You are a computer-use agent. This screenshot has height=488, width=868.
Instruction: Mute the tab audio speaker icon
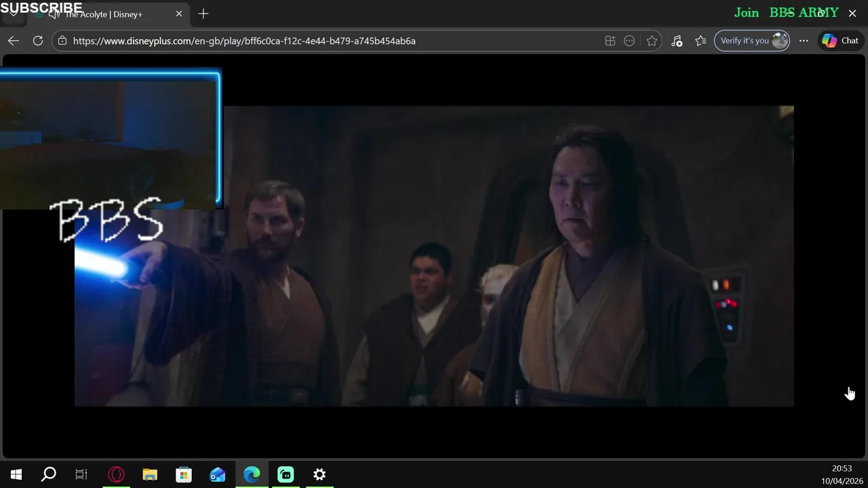[x=54, y=14]
